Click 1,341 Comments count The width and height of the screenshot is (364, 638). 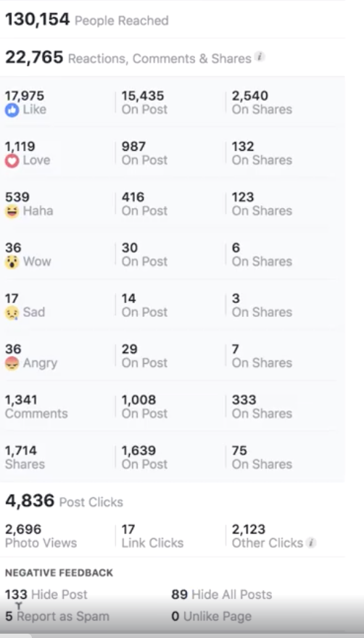tap(36, 407)
